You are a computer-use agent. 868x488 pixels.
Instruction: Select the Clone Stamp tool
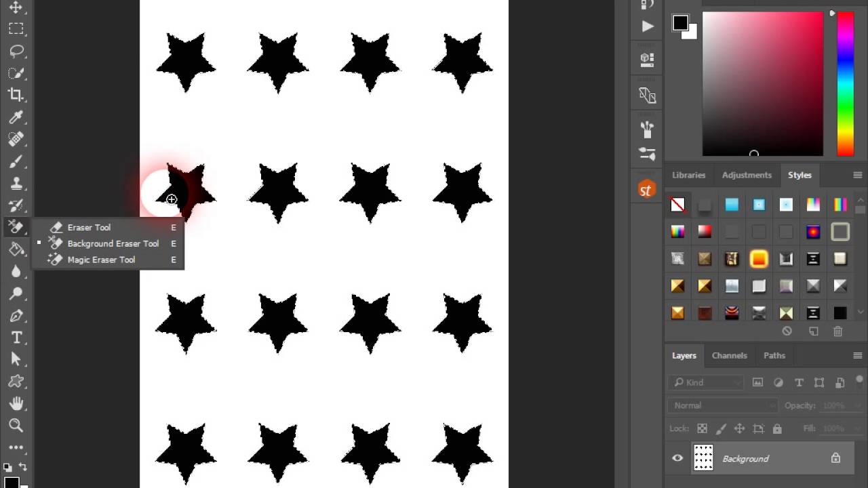[16, 183]
